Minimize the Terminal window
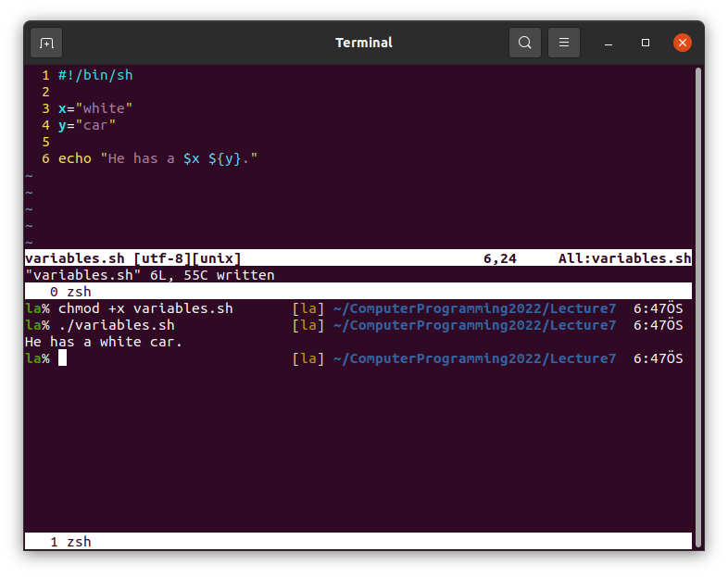The height and width of the screenshot is (577, 728). click(x=609, y=43)
